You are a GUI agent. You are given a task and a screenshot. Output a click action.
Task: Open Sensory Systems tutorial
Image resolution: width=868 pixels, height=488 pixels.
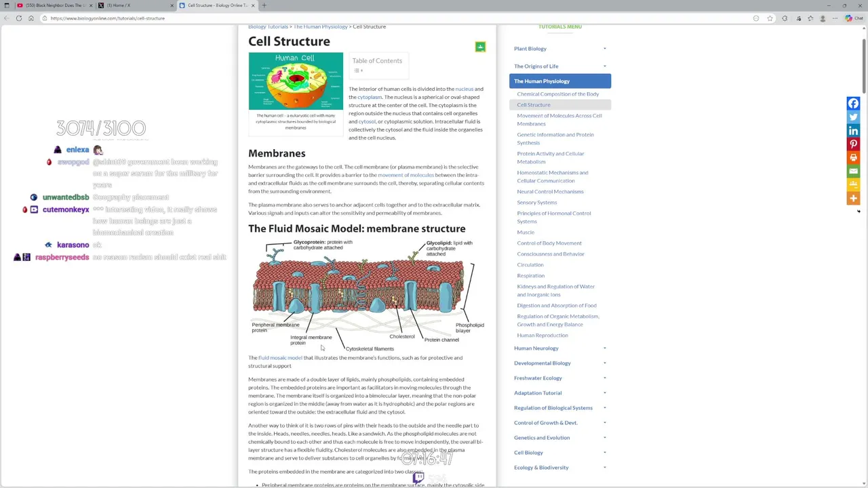click(536, 203)
